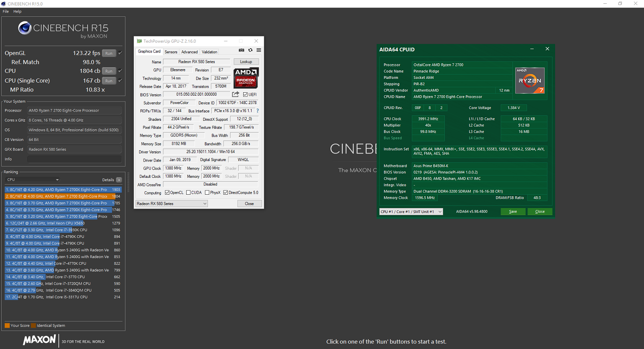Minimize the AIDA64 CPUID window

(532, 49)
